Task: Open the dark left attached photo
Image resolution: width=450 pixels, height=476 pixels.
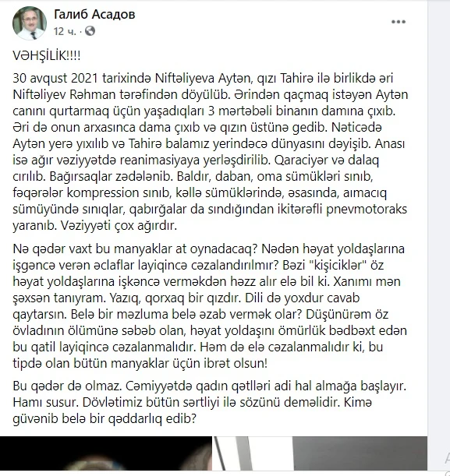Action: click(106, 453)
